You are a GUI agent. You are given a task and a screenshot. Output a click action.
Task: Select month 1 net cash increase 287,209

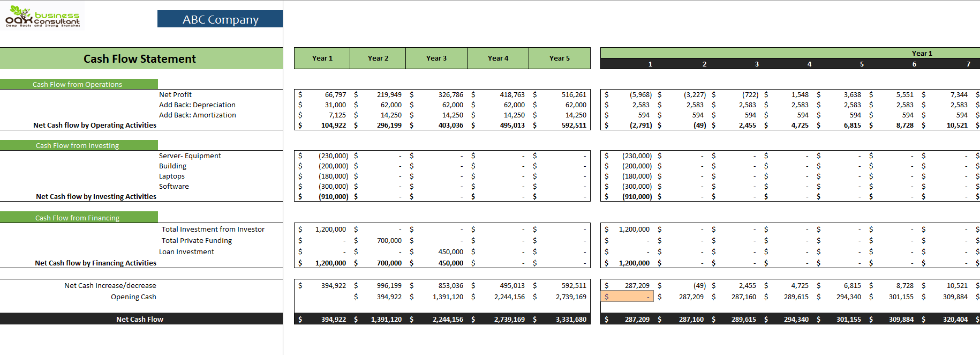(637, 285)
